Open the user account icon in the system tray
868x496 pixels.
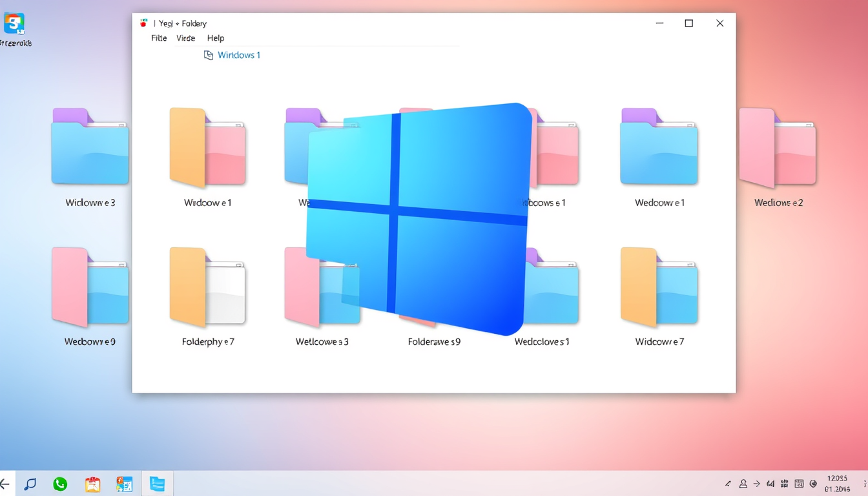tap(743, 484)
